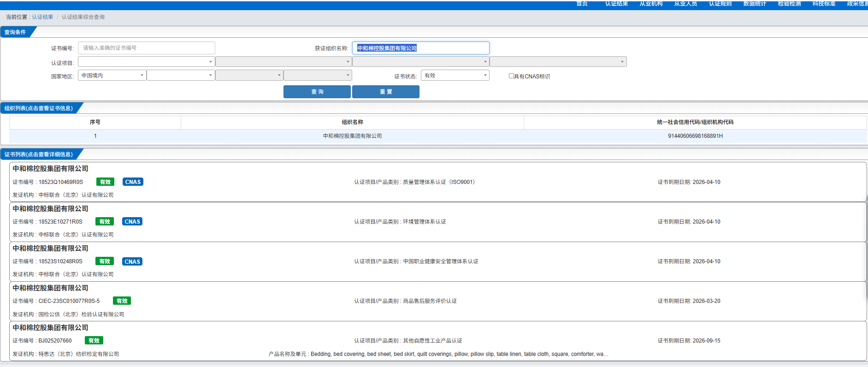The image size is (868, 367).
Task: Click the 组织名称 column header
Action: (352, 122)
